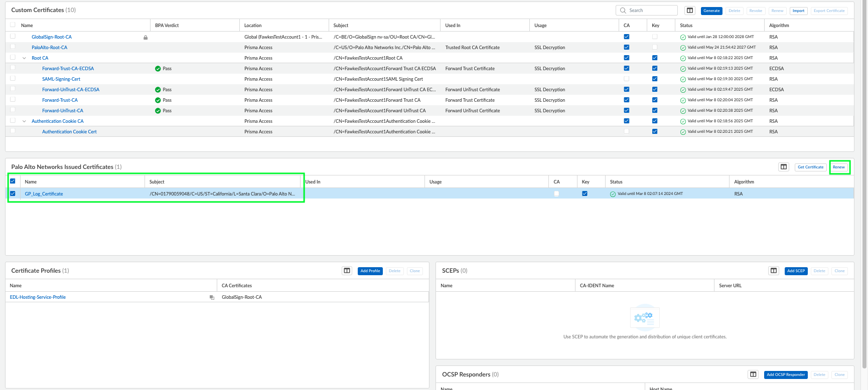Check the PaloAlto-Root-CA row checkbox
868x390 pixels.
coord(13,47)
